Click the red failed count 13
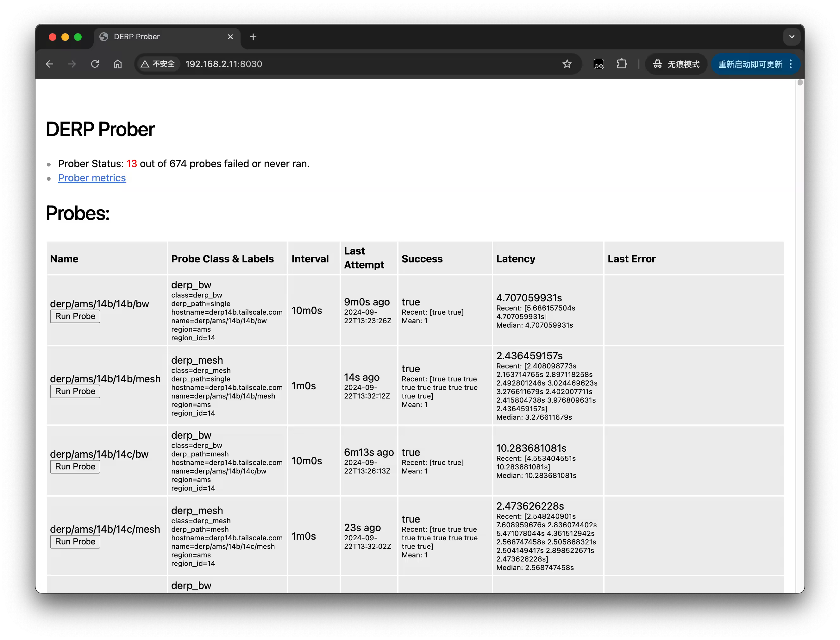Screen dimensions: 840x640 [131, 164]
